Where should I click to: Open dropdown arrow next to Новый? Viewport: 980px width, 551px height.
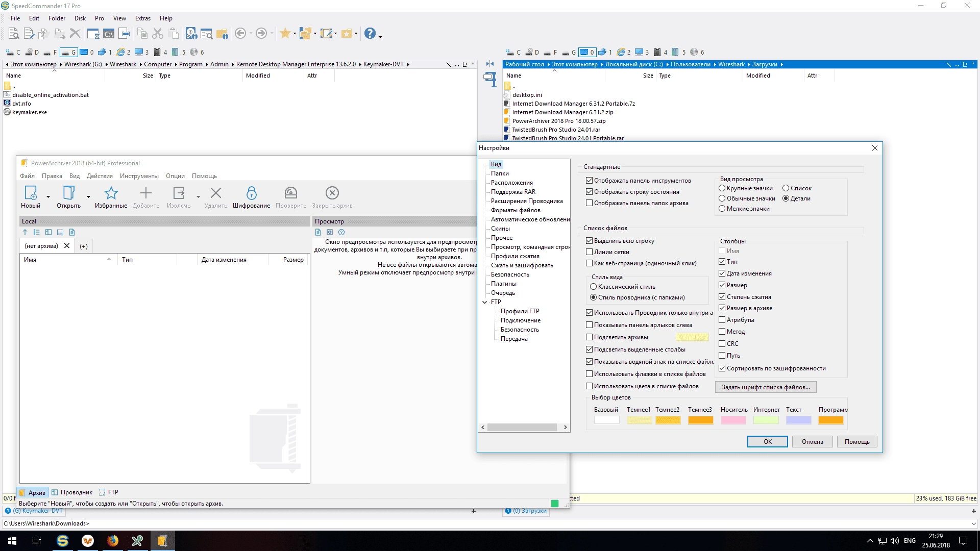[x=48, y=196]
